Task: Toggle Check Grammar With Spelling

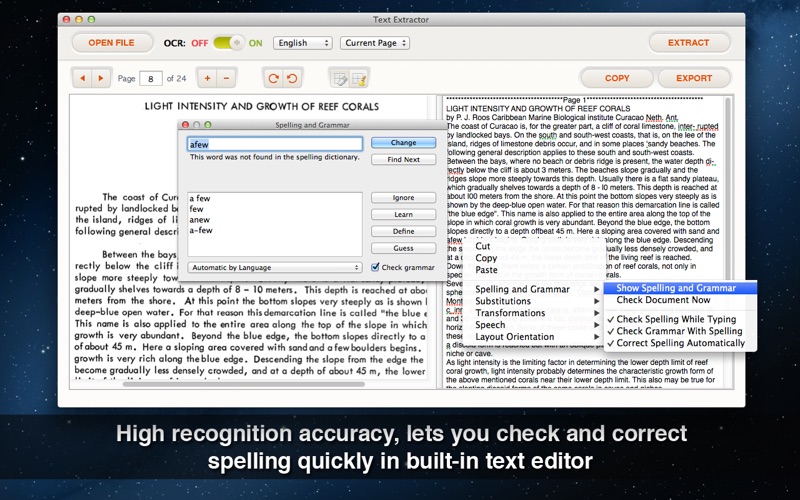Action: (x=679, y=331)
